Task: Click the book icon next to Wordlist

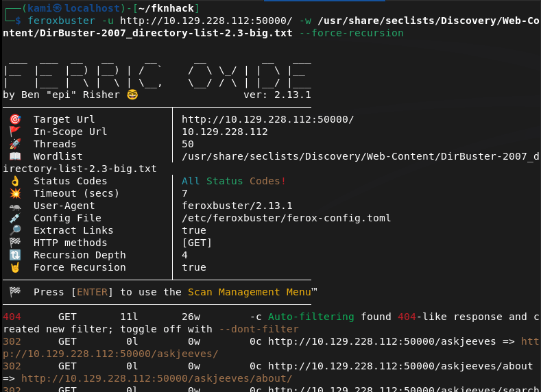Action: [15, 156]
